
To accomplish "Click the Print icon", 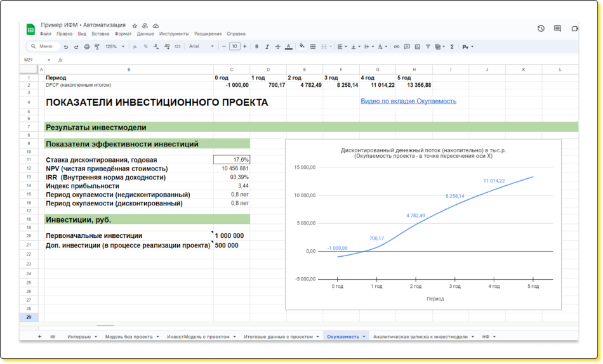I will pyautogui.click(x=87, y=46).
